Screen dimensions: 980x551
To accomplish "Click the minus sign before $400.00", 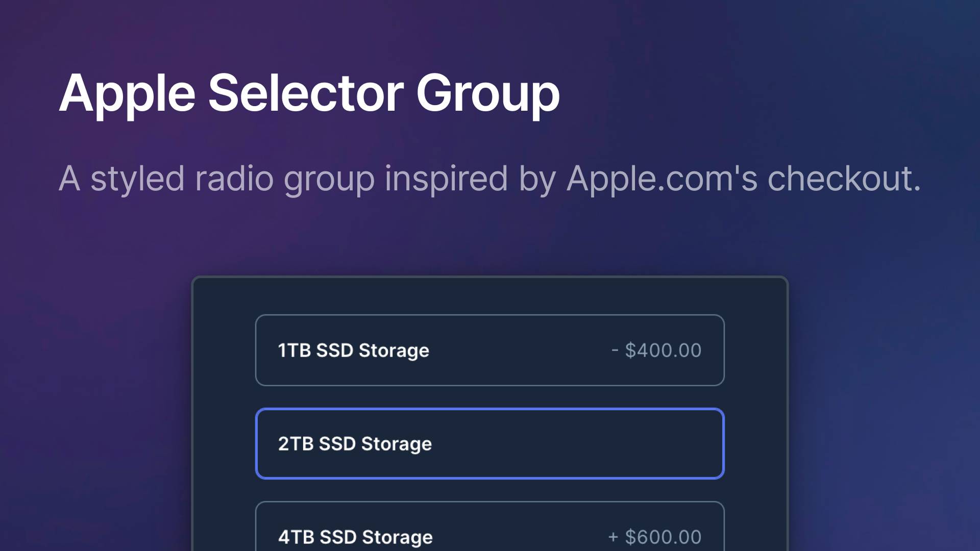I will [615, 350].
